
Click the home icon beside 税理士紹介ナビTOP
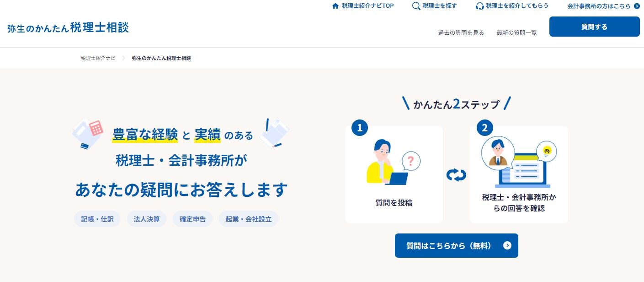(335, 6)
